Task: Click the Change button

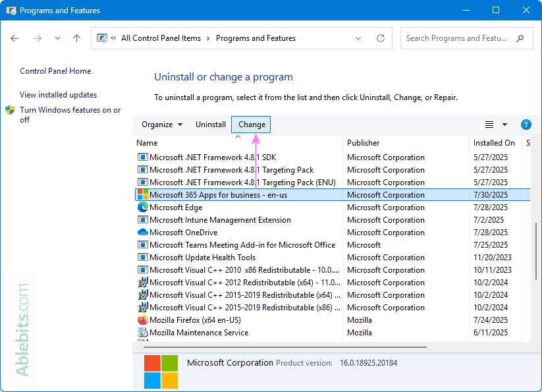Action: [x=250, y=124]
